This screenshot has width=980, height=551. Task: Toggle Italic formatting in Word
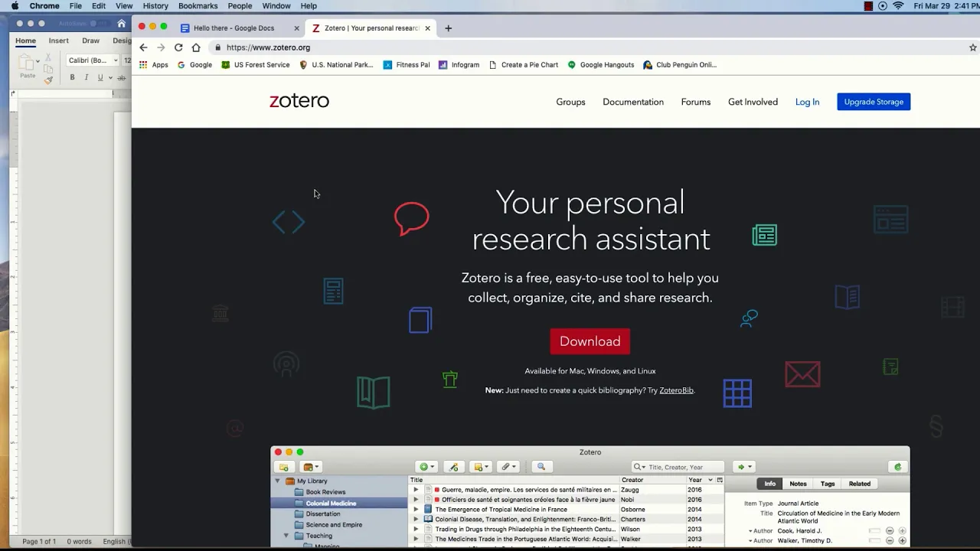[86, 77]
